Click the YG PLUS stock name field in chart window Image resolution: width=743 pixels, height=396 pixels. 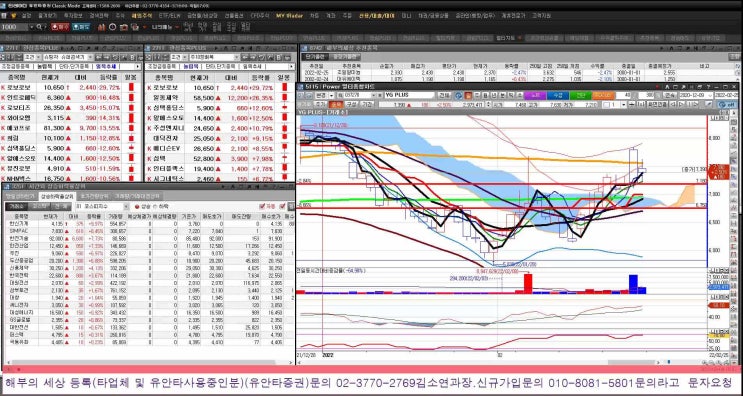click(409, 95)
